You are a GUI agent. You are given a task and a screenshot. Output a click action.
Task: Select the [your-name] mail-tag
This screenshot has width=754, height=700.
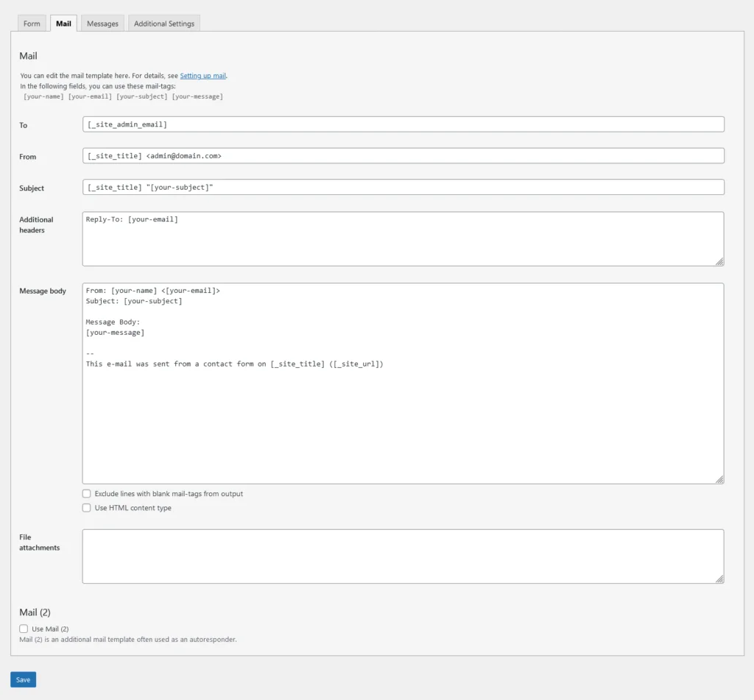43,96
